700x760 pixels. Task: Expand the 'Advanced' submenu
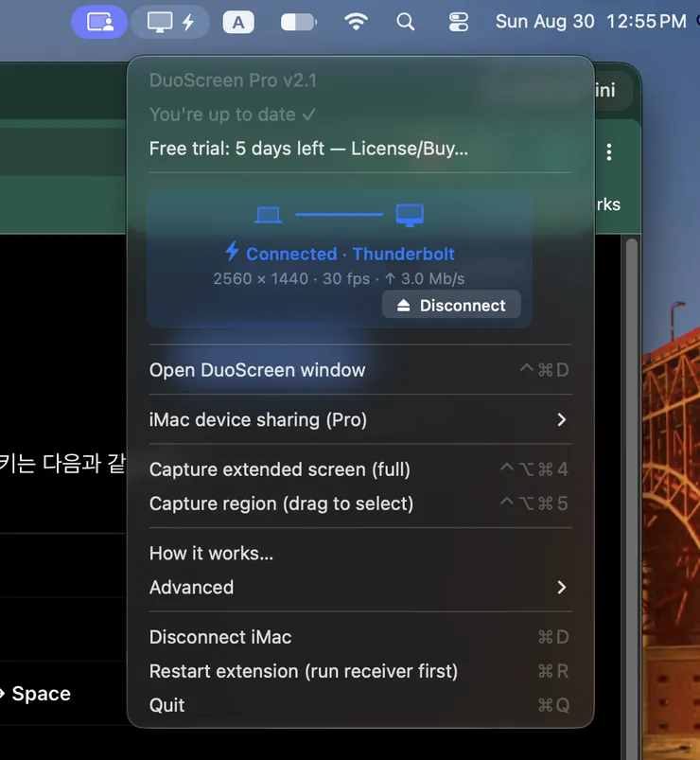[360, 588]
